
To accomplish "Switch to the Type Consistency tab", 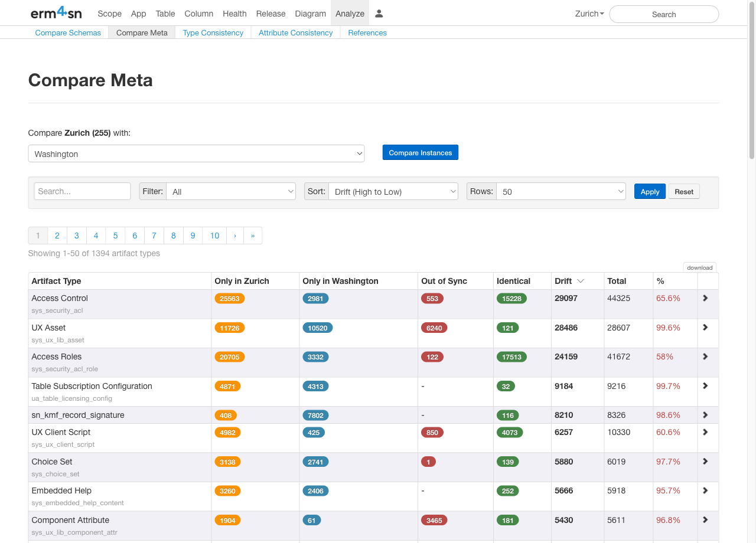I will pos(213,33).
